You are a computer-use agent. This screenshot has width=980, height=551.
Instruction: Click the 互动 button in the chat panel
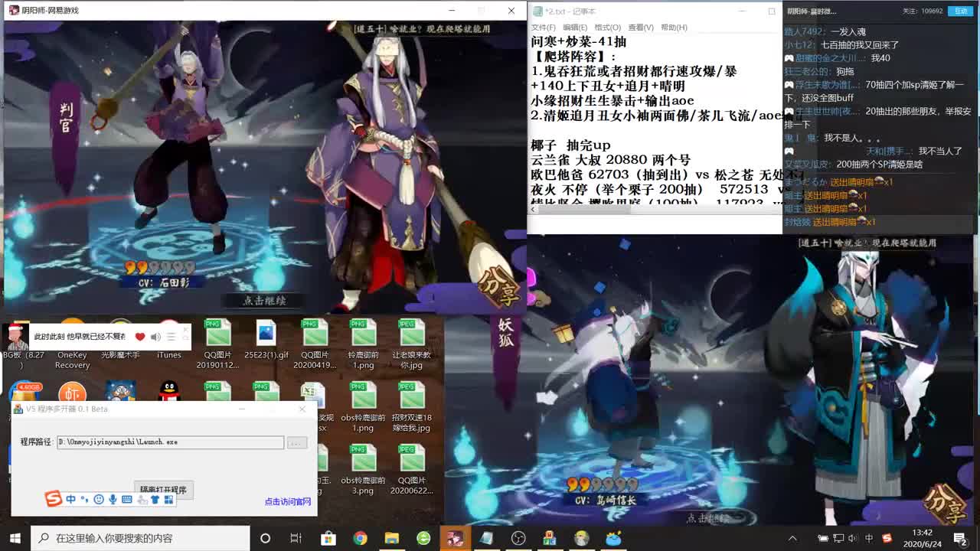pos(960,11)
